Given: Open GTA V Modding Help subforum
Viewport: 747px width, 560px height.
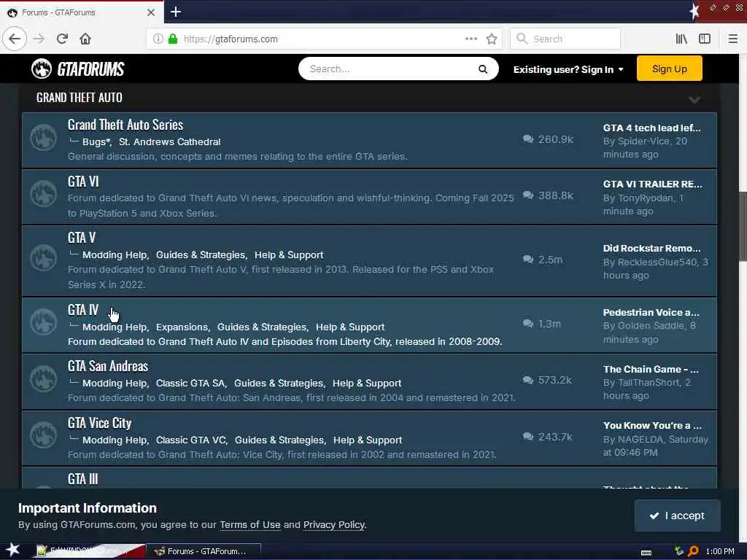Looking at the screenshot, I should (x=115, y=254).
